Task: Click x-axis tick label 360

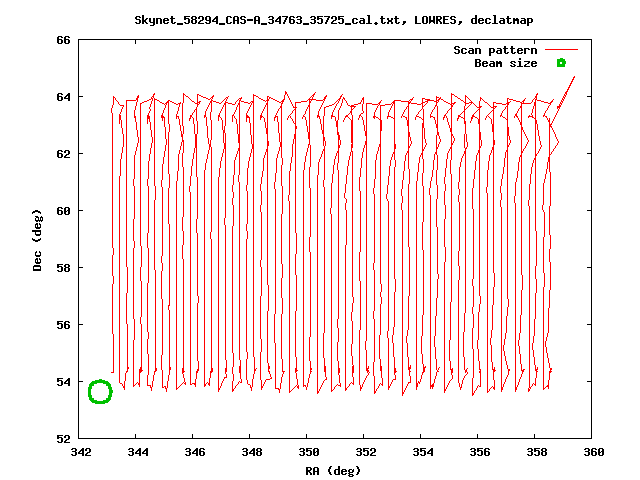Action: (593, 452)
